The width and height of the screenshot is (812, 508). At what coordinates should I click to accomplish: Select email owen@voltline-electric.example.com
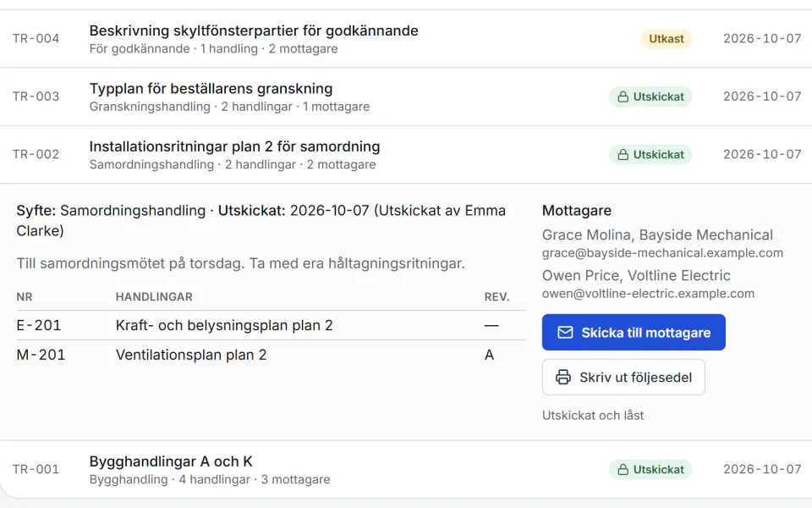(648, 294)
